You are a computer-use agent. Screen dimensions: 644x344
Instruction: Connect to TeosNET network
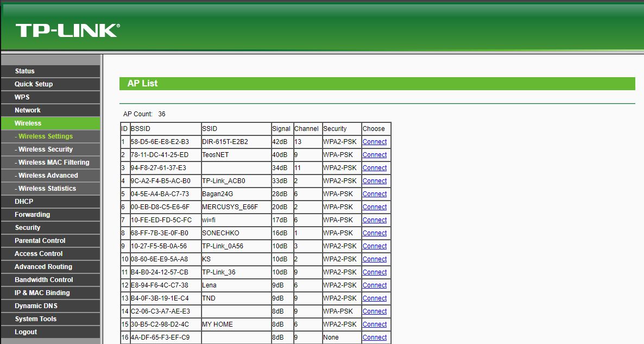point(375,155)
